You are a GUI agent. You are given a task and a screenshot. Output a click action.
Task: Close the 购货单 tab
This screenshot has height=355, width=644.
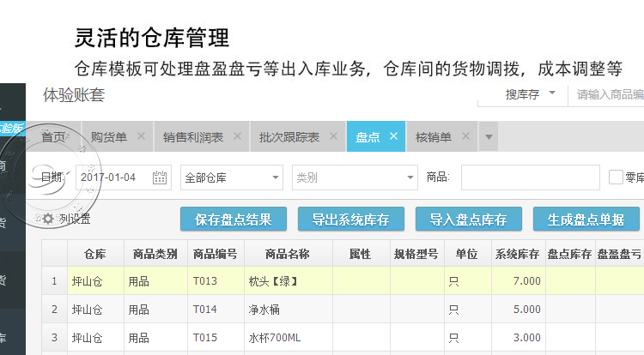point(142,136)
